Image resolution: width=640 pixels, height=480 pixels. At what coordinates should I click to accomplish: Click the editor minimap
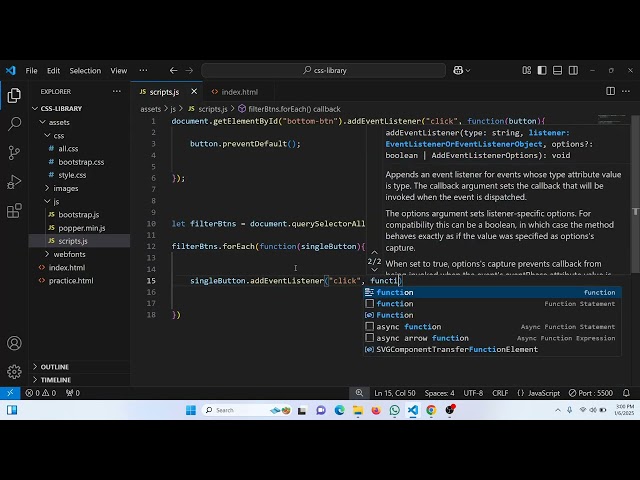[x=611, y=118]
